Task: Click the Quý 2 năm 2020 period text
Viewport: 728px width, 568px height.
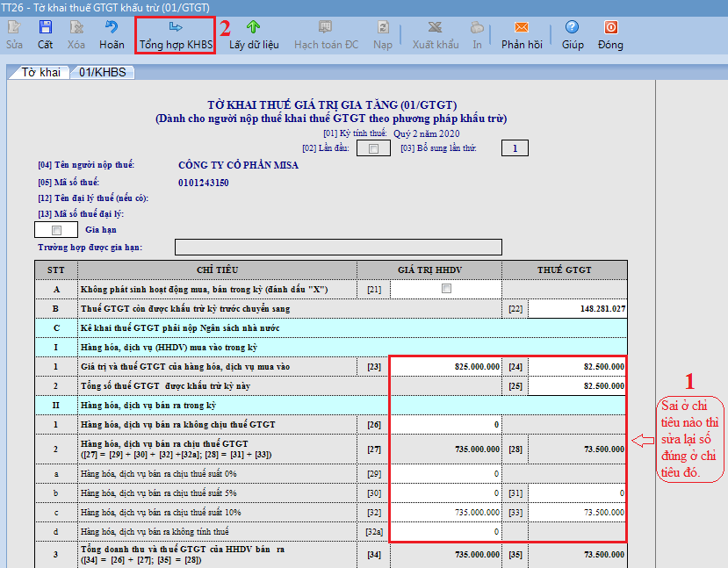Action: point(426,133)
